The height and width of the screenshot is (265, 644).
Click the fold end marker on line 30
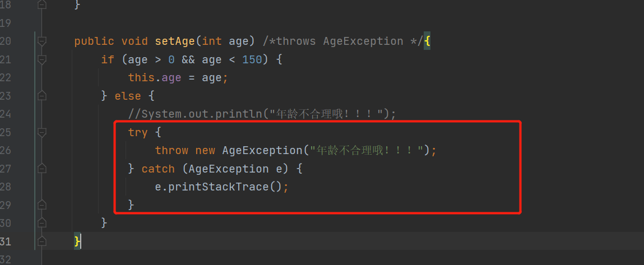42,222
